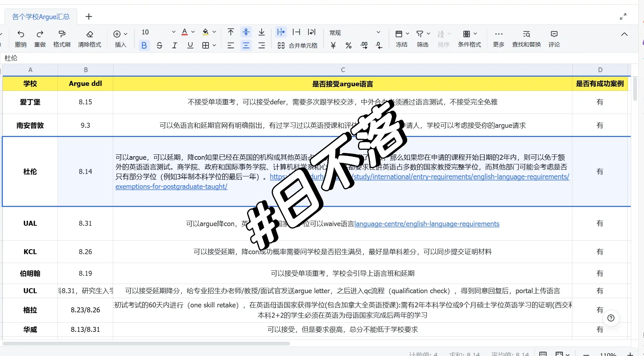
Task: Open 查找和替换 find and replace
Action: pos(526,39)
